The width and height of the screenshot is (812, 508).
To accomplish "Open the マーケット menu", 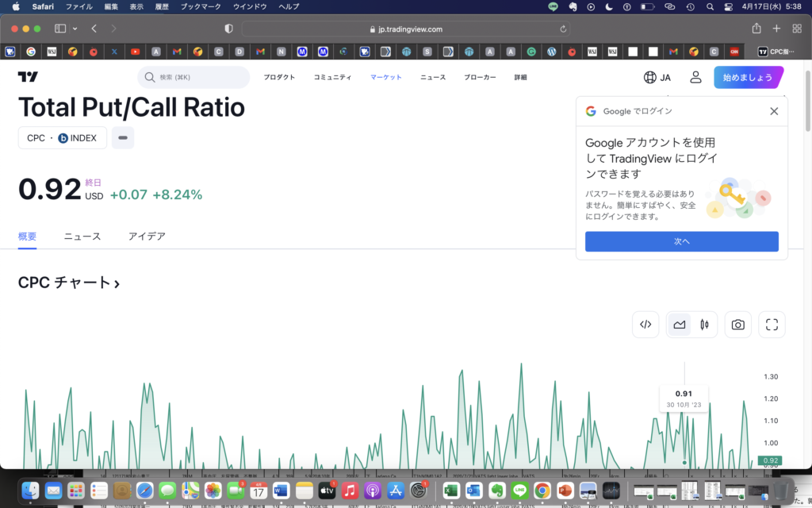I will coord(386,77).
